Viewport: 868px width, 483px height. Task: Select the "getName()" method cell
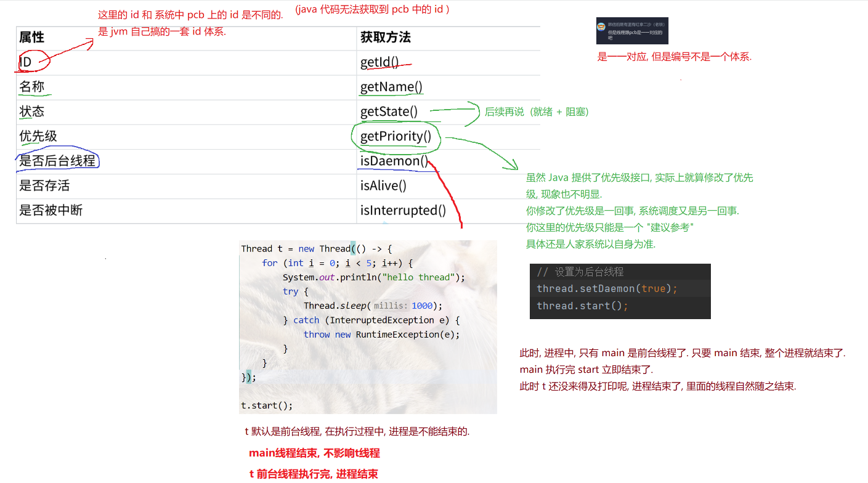[392, 87]
